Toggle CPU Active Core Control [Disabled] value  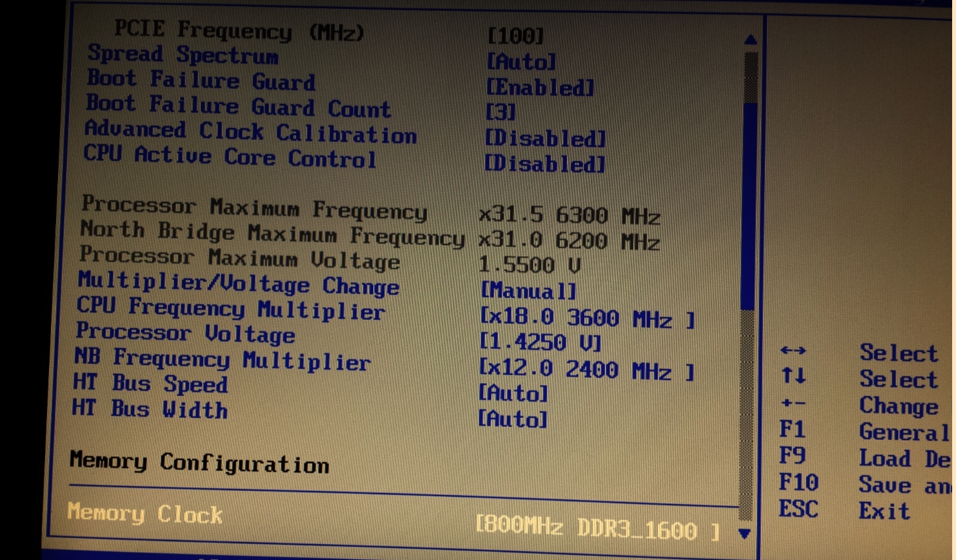pos(544,164)
